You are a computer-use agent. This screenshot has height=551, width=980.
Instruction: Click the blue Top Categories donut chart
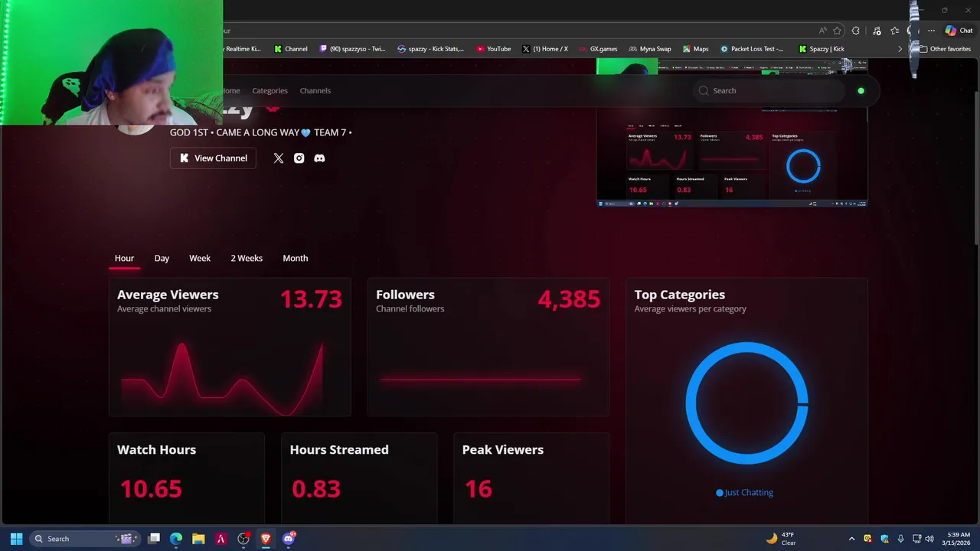coord(746,403)
